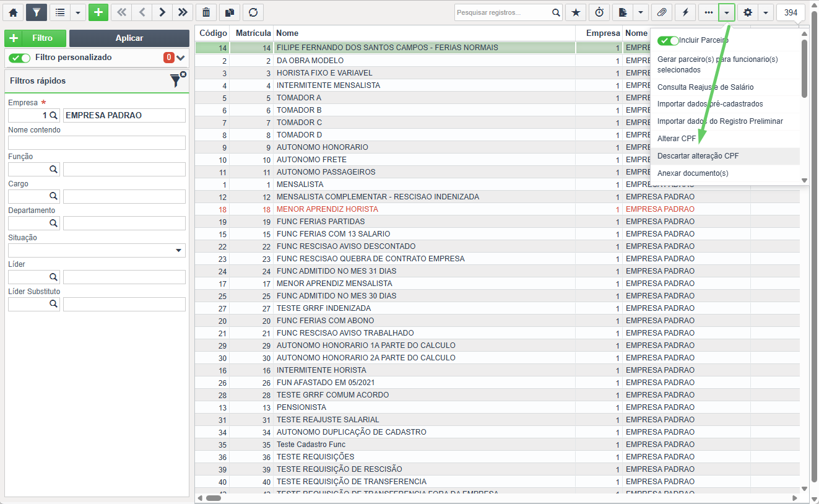Open favorites star button
Viewport: 819px width, 504px height.
(x=576, y=12)
